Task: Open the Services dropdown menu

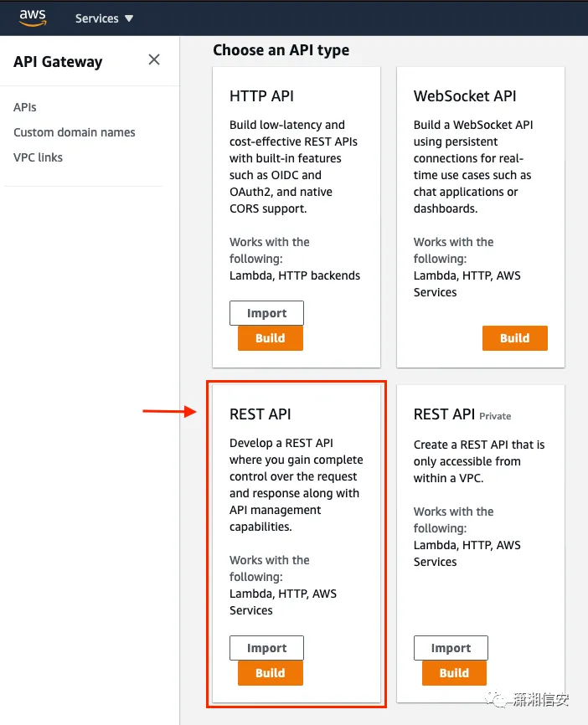Action: point(104,18)
